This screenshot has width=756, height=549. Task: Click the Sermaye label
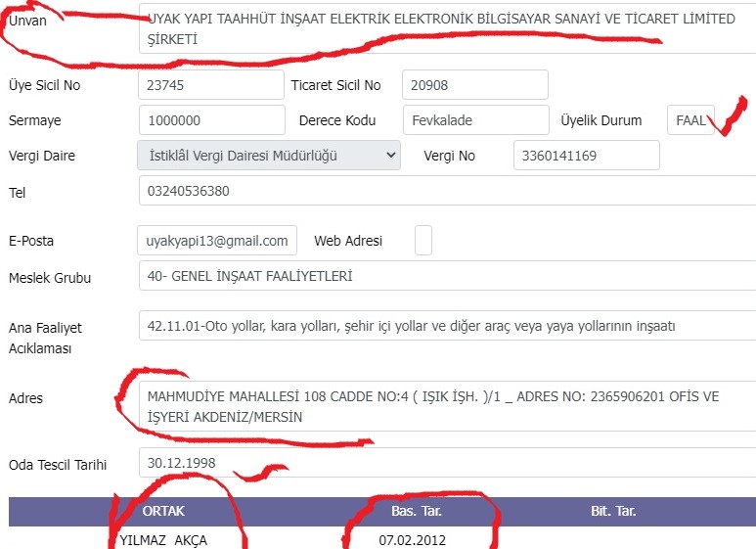click(x=34, y=120)
